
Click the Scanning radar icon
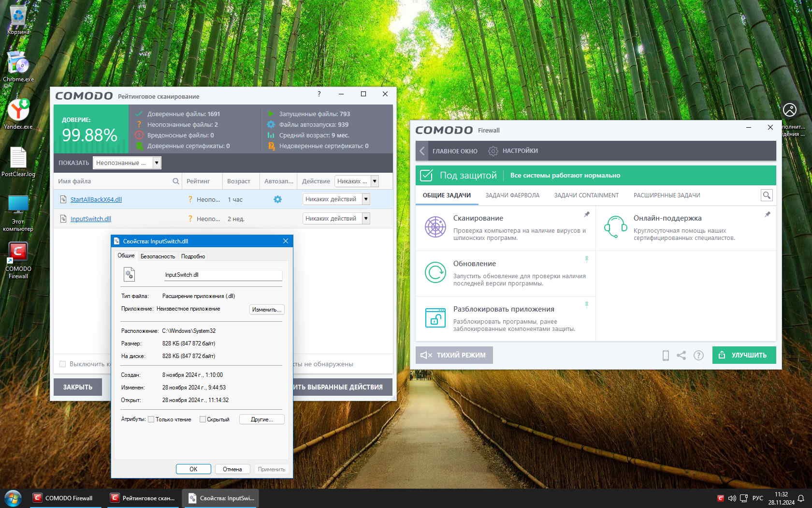pos(435,227)
